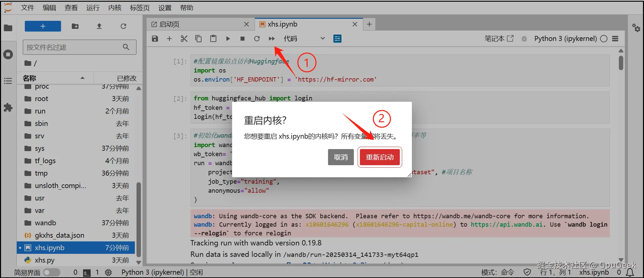Viewport: 644px width, 278px height.
Task: Refresh the file list icon
Action: click(x=123, y=26)
